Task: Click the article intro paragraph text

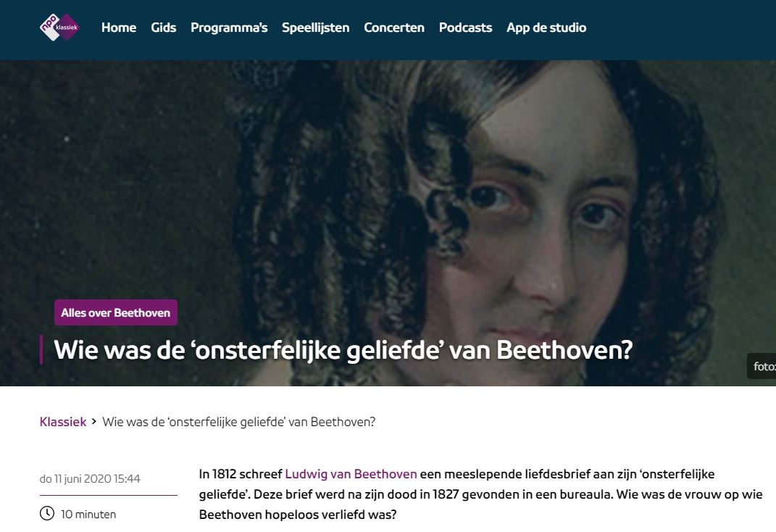Action: click(x=480, y=494)
